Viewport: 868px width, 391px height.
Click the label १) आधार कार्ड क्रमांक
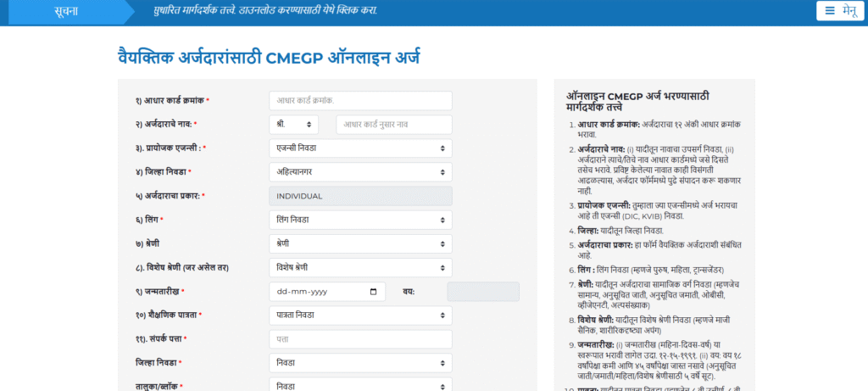(x=172, y=101)
